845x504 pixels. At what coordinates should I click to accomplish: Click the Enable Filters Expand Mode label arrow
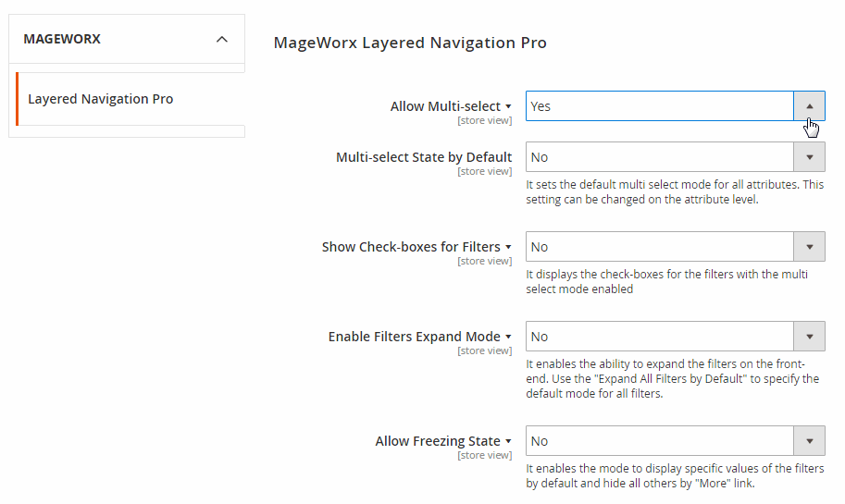point(508,338)
